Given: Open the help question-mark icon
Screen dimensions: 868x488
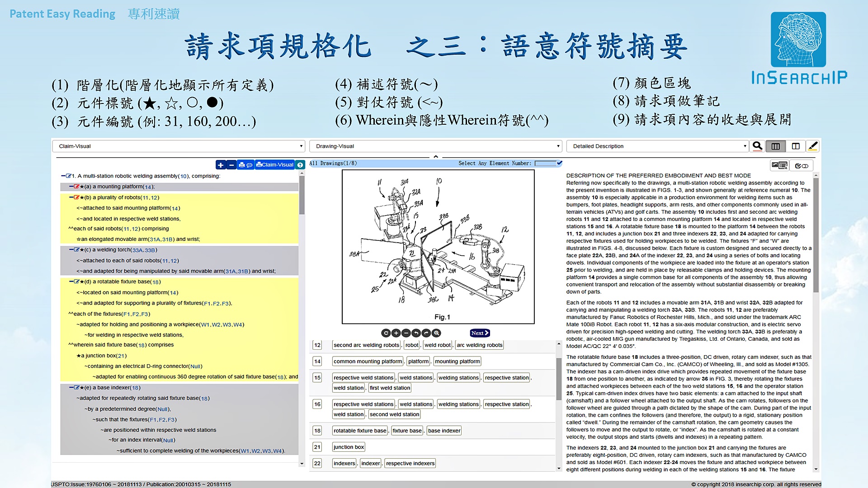Looking at the screenshot, I should tap(300, 165).
